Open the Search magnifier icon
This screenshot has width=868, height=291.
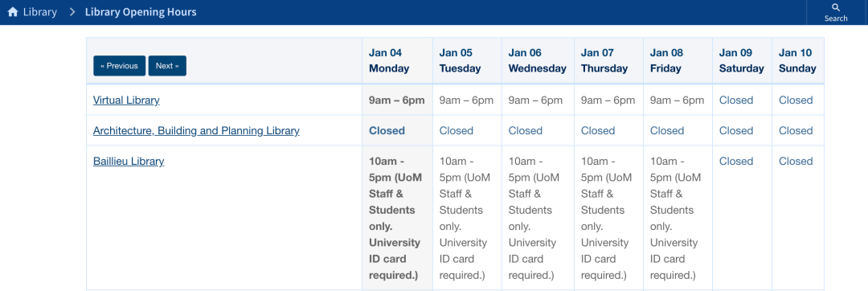pyautogui.click(x=836, y=7)
